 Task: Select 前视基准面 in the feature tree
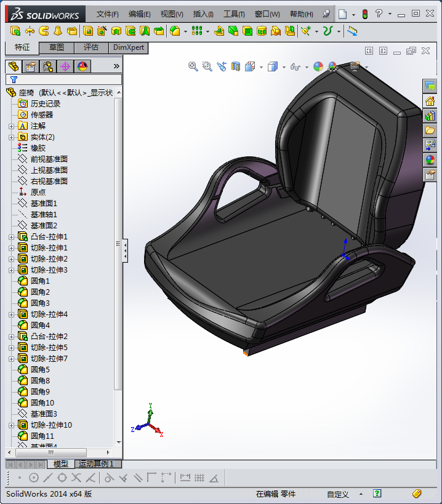(x=49, y=159)
